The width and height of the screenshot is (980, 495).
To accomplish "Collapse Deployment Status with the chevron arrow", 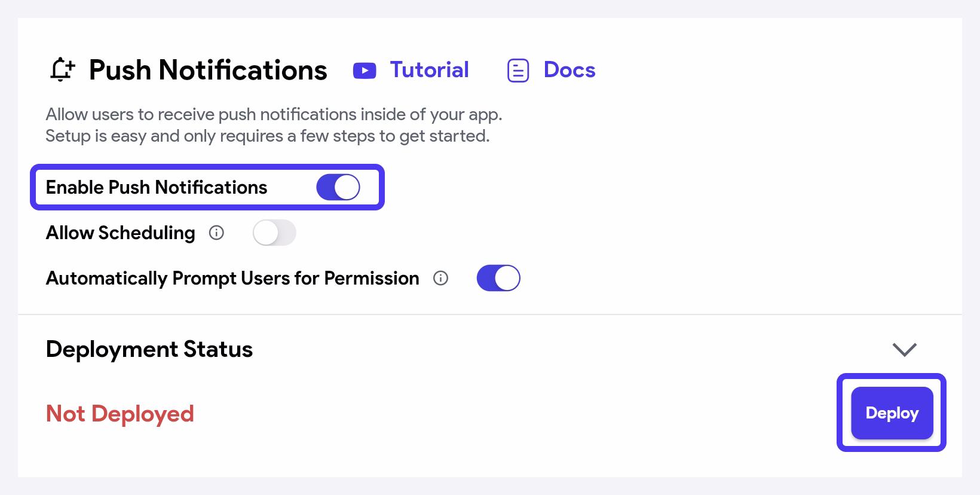I will click(x=904, y=349).
